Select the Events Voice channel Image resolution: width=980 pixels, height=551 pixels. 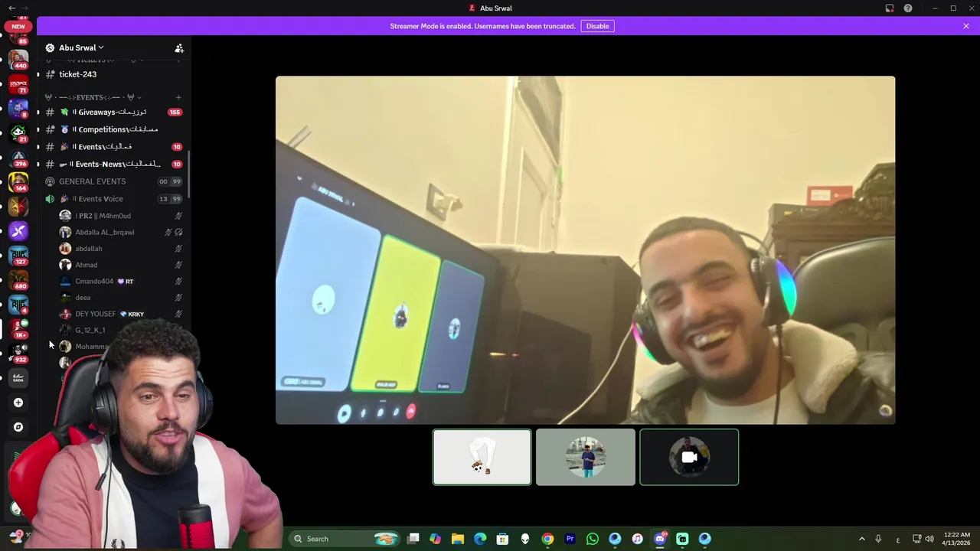tap(113, 199)
